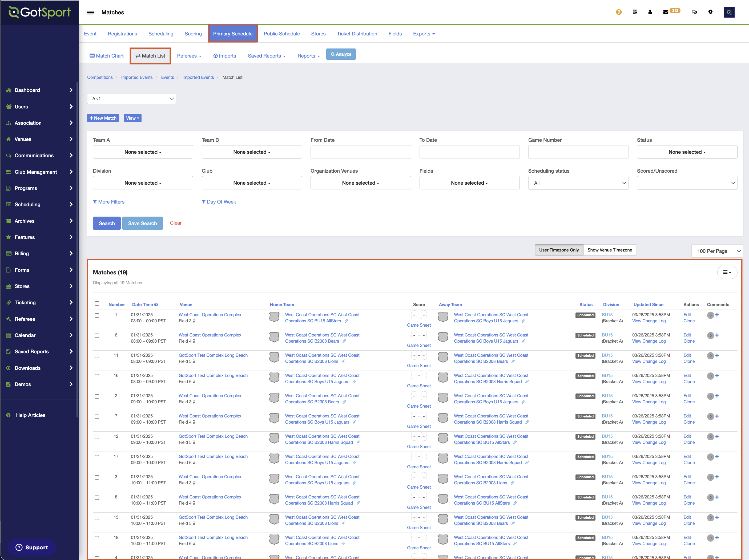749x560 pixels.
Task: Add a comment with plus icon on match 6
Action: (717, 335)
